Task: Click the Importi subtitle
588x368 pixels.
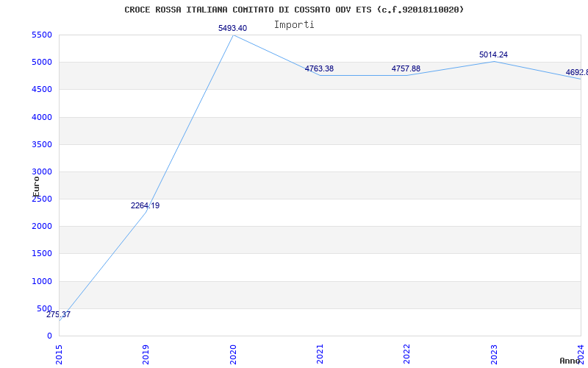Action: [x=294, y=25]
